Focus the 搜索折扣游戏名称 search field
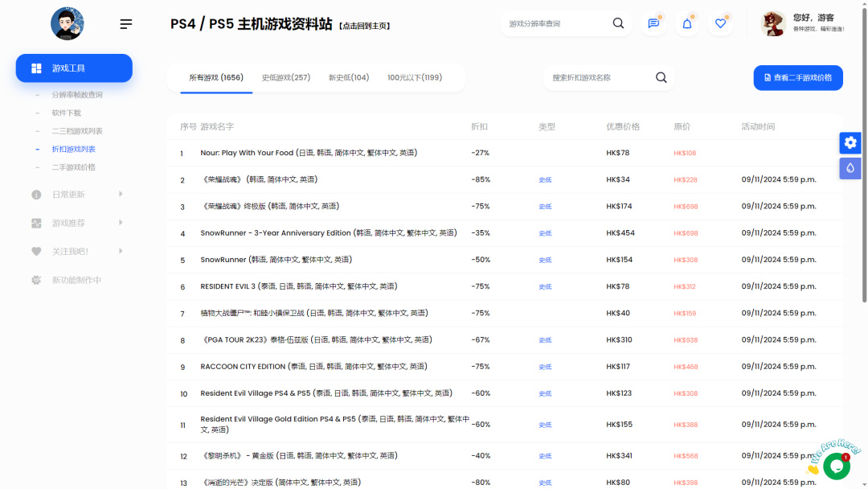This screenshot has height=489, width=868. 600,77
